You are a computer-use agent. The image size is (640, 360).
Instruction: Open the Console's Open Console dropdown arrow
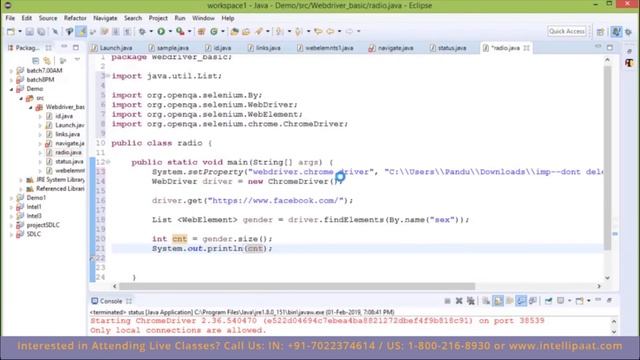point(588,301)
